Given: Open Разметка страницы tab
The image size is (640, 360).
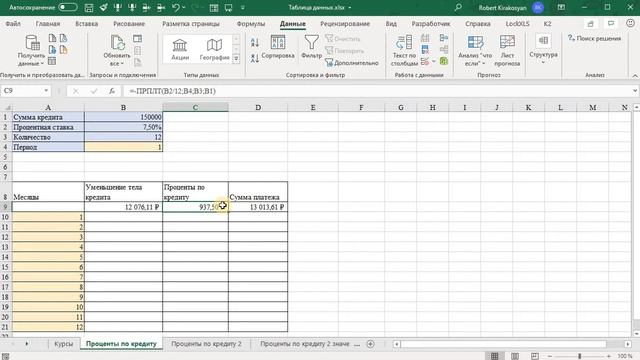Looking at the screenshot, I should click(191, 24).
